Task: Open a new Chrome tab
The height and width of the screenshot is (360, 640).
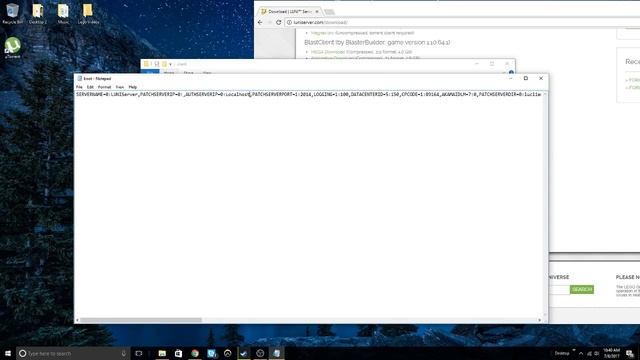Action: 329,11
